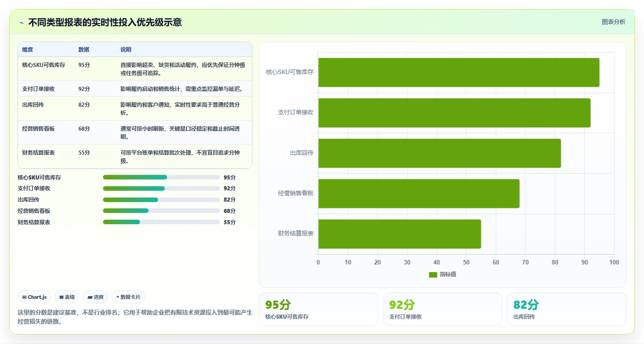Click the 图表分析 label in header
This screenshot has width=644, height=344.
pos(614,22)
